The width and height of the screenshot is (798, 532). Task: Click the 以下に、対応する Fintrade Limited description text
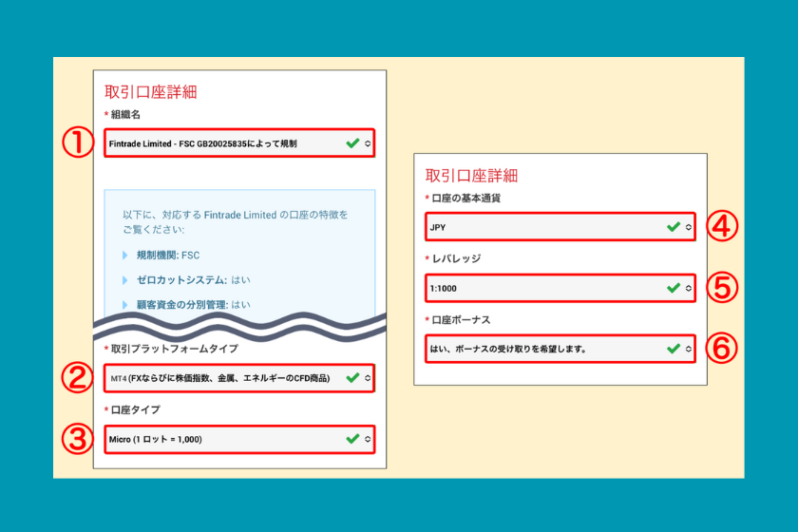(236, 222)
